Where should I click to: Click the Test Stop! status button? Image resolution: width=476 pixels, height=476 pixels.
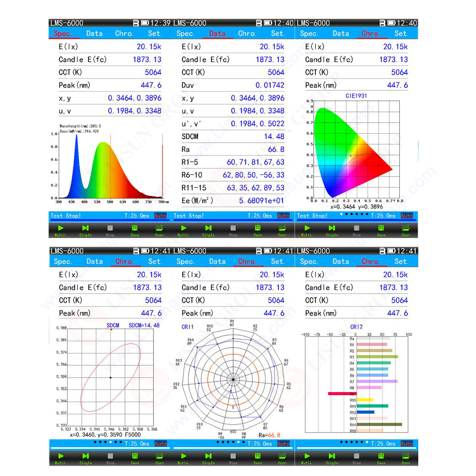tap(66, 216)
